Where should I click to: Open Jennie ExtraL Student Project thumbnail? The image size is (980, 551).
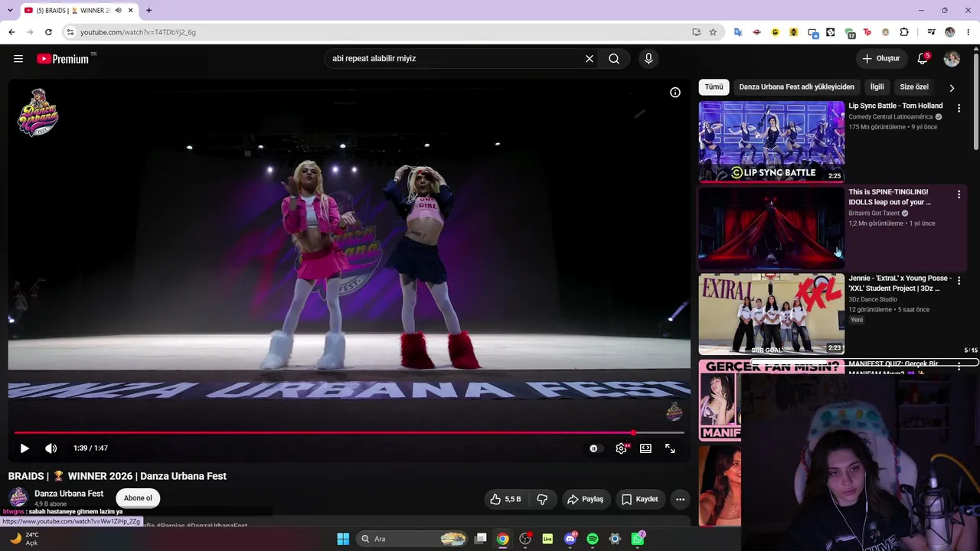tap(772, 314)
